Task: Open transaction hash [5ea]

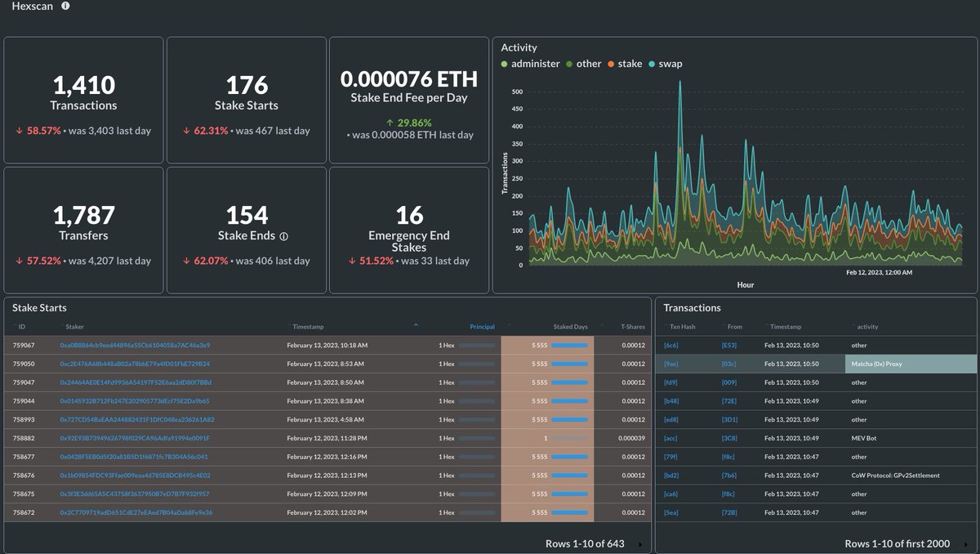Action: tap(671, 512)
